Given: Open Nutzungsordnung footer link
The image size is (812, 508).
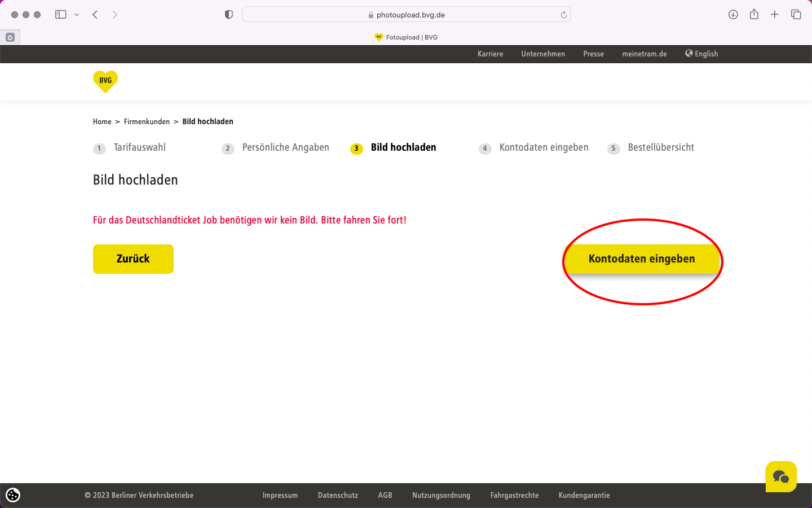Looking at the screenshot, I should [x=441, y=496].
